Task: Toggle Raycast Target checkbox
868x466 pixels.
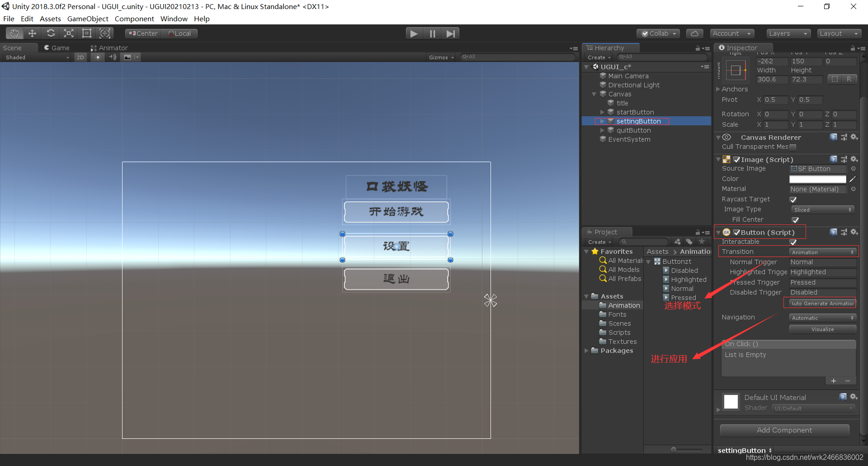Action: coord(793,200)
